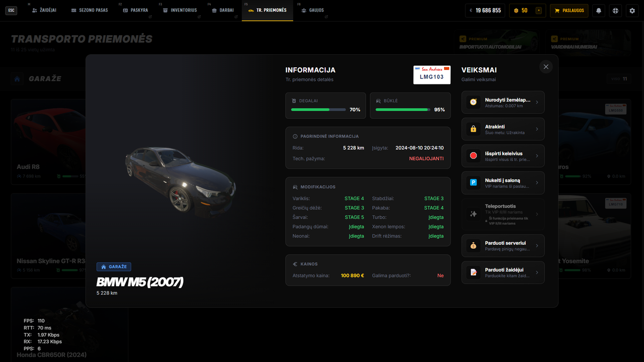
Task: Click the restoration price 100 890 €
Action: click(352, 276)
